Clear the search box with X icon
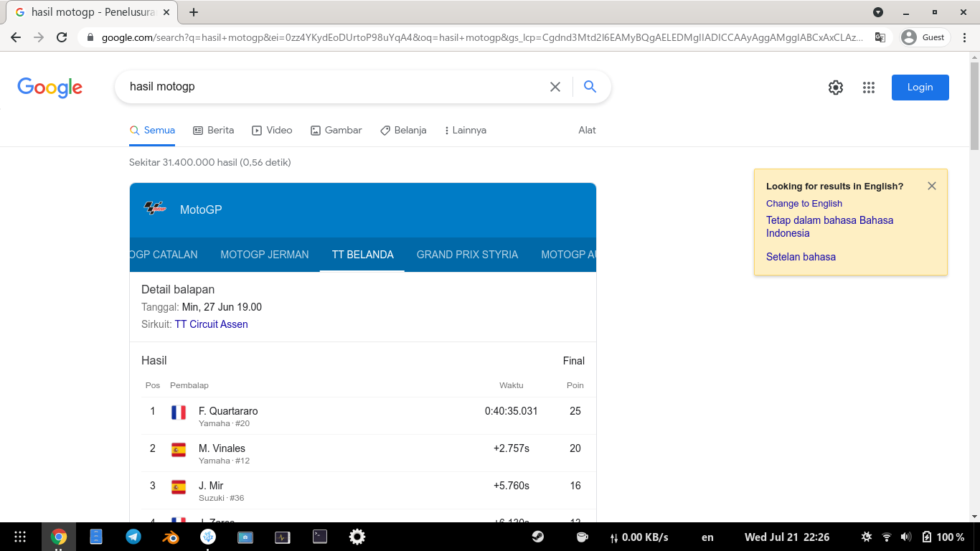 point(555,87)
